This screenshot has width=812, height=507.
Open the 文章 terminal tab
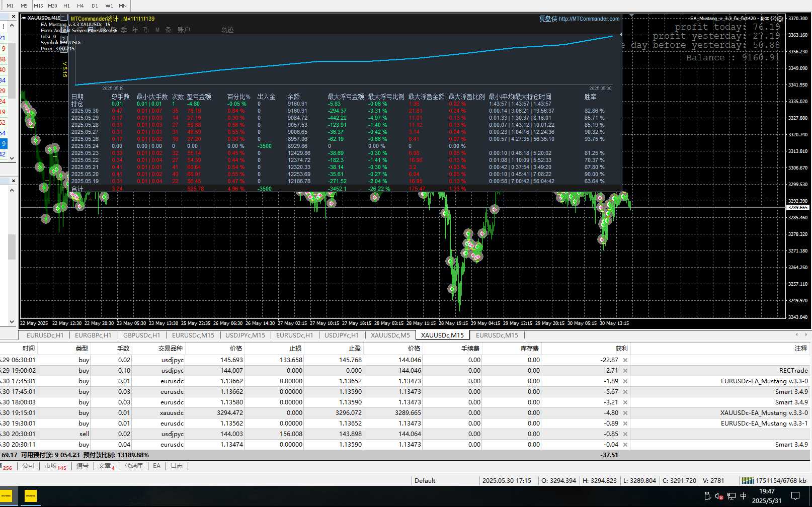point(106,466)
